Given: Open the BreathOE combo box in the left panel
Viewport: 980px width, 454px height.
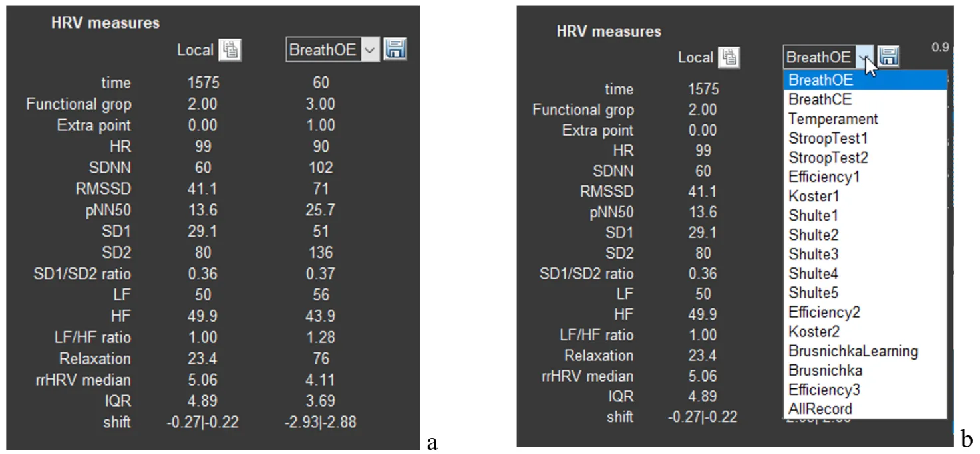Looking at the screenshot, I should point(370,51).
